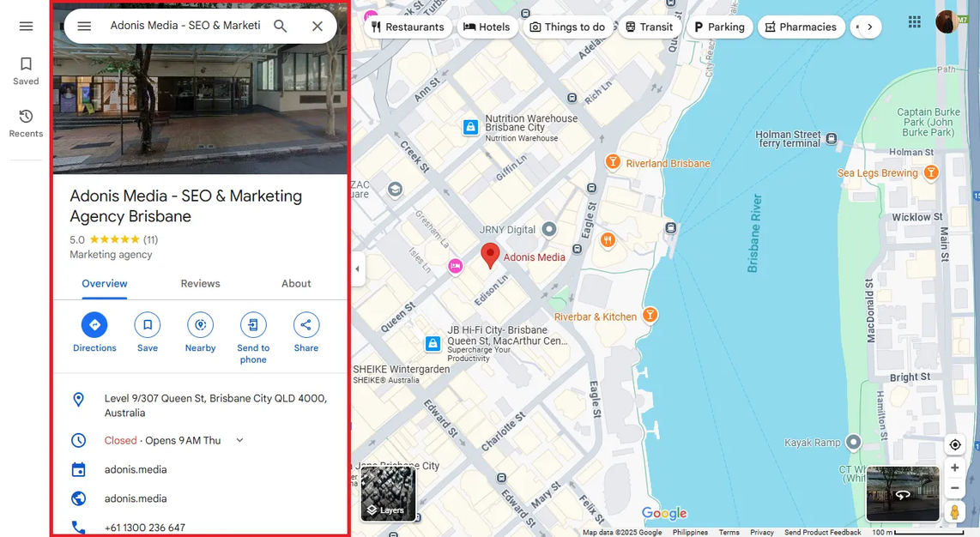Viewport: 980px width, 537px height.
Task: Click the JB Hi-Fi City shopping marker
Action: (433, 343)
